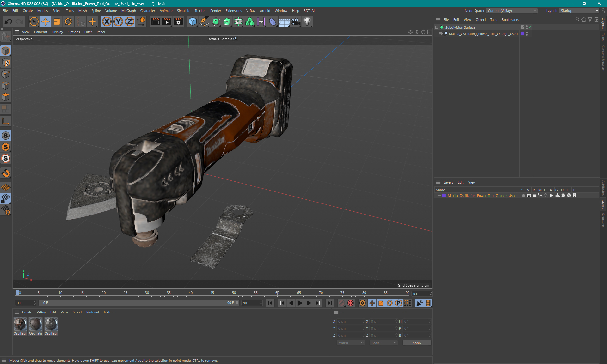This screenshot has height=364, width=607.
Task: Toggle layer Animation play icon for Makita layer
Action: point(551,196)
